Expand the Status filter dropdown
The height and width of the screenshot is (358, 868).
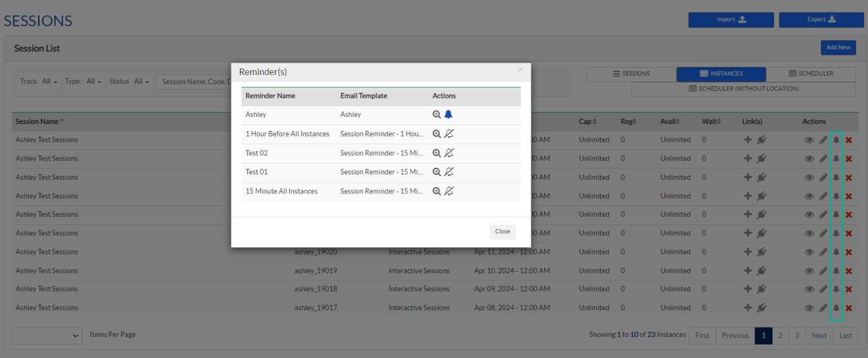coord(141,81)
